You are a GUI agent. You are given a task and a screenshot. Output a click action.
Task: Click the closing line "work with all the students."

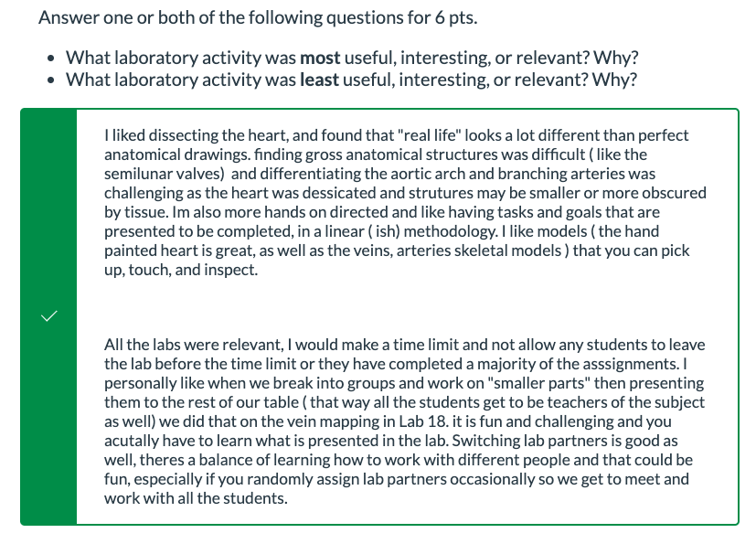(196, 498)
